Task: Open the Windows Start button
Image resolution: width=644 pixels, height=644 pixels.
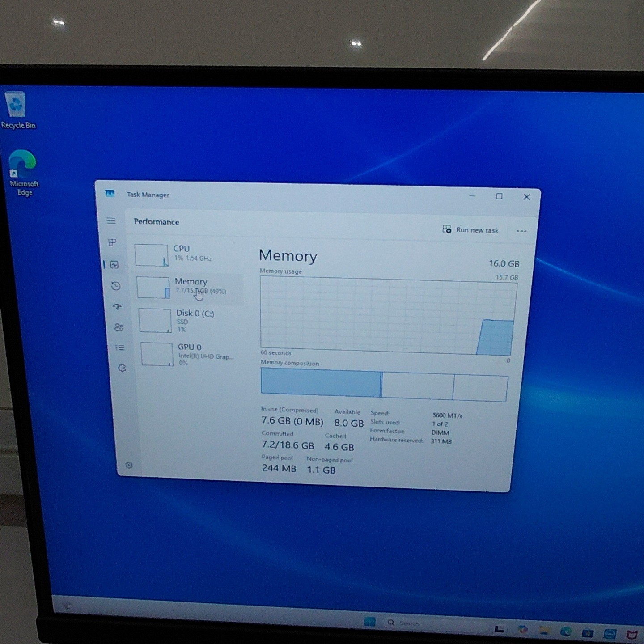Action: [370, 622]
